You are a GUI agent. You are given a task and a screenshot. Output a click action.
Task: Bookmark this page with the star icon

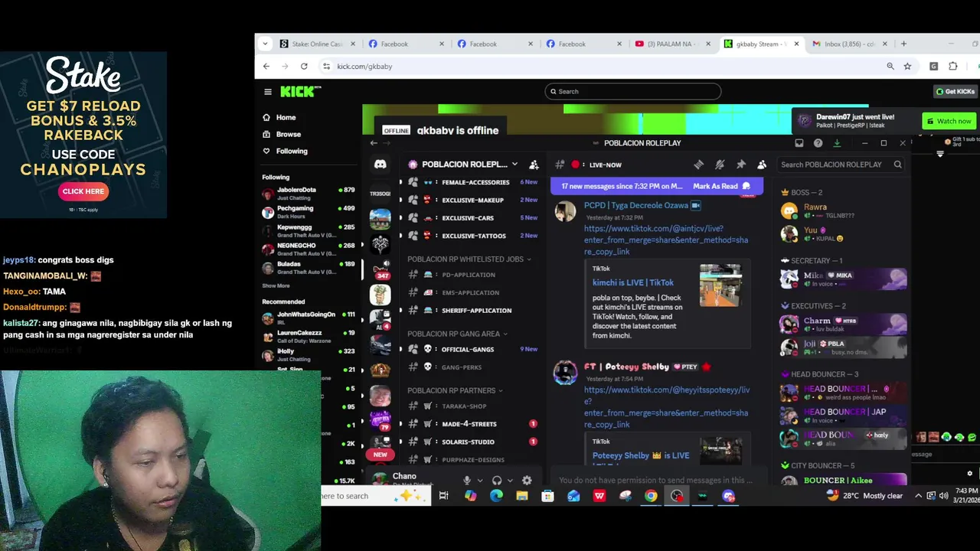907,67
